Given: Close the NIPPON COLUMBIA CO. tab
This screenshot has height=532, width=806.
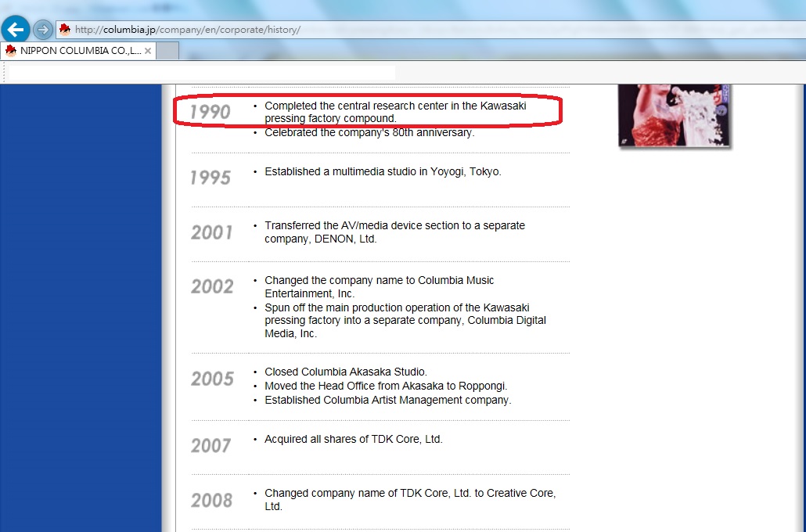Looking at the screenshot, I should pos(148,50).
